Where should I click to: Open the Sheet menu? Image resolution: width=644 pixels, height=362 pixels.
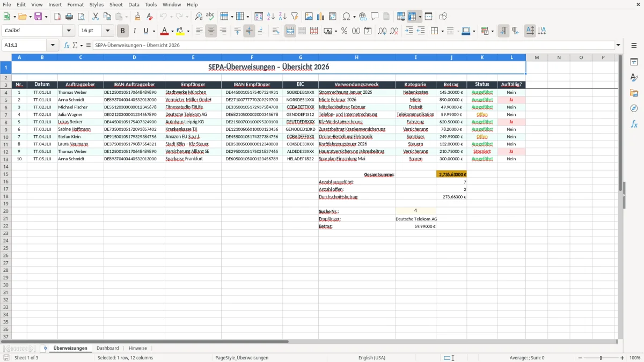[x=116, y=4]
